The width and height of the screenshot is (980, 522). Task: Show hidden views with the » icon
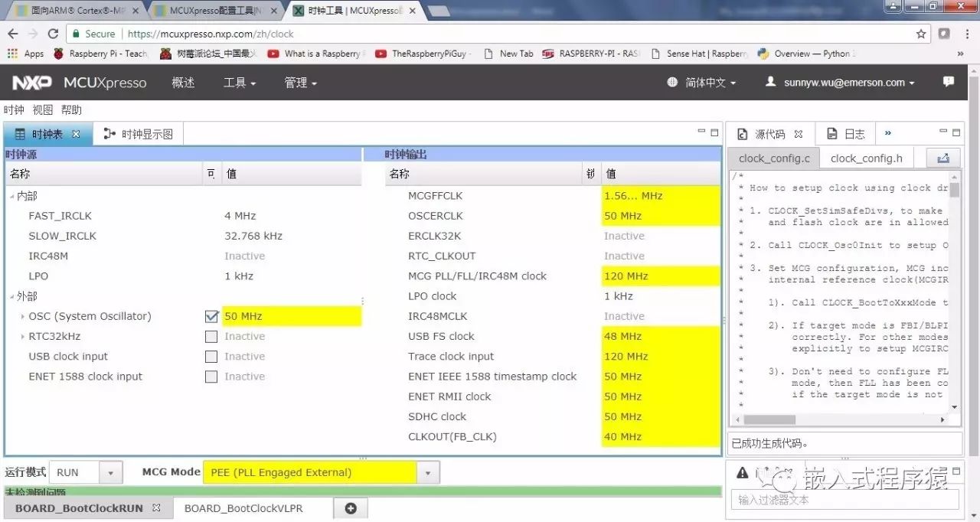pos(888,133)
